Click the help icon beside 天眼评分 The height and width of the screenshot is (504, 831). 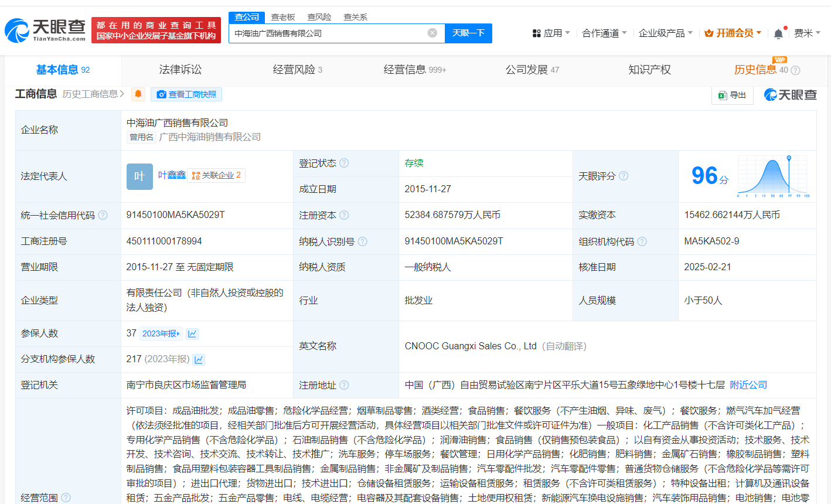pos(624,176)
